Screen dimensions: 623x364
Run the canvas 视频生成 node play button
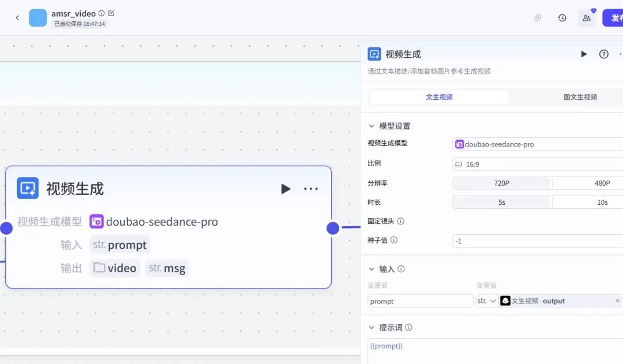point(286,189)
